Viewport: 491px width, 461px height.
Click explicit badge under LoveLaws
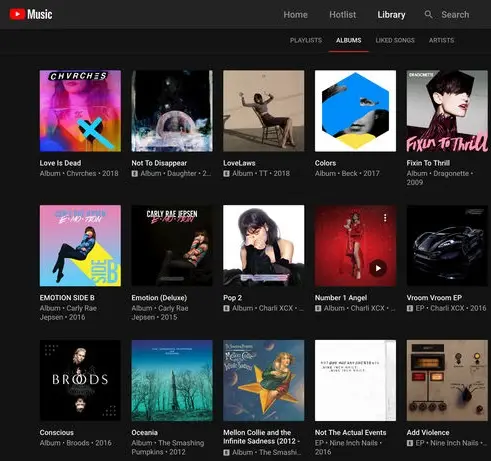pyautogui.click(x=226, y=174)
